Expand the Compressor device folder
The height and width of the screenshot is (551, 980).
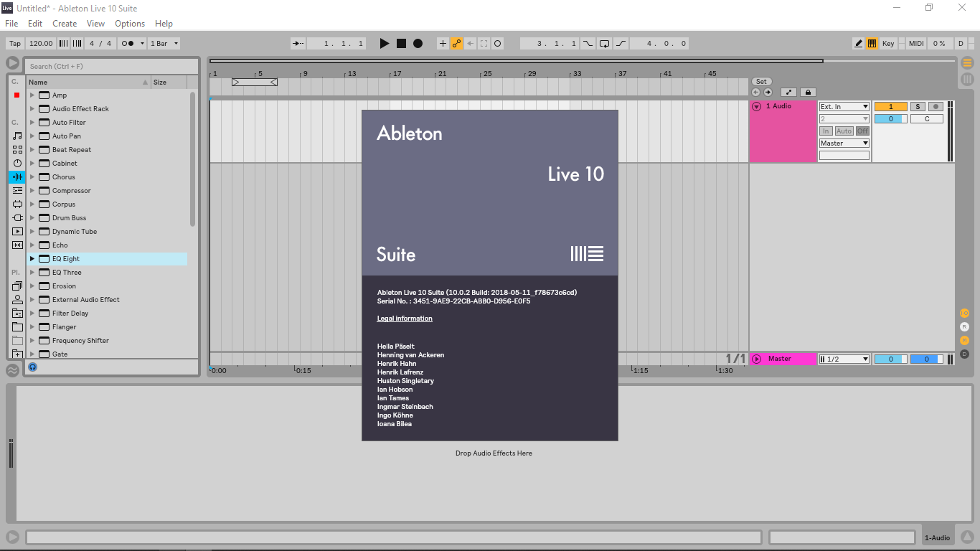(32, 190)
